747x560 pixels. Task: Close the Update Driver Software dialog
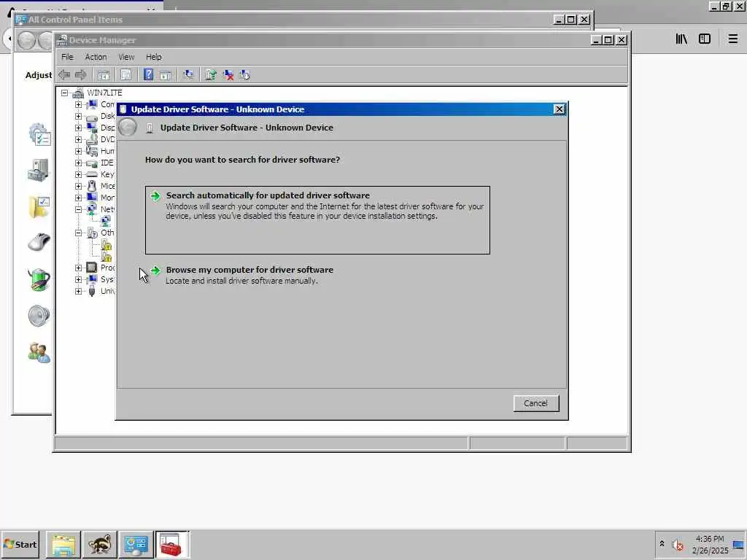[560, 109]
